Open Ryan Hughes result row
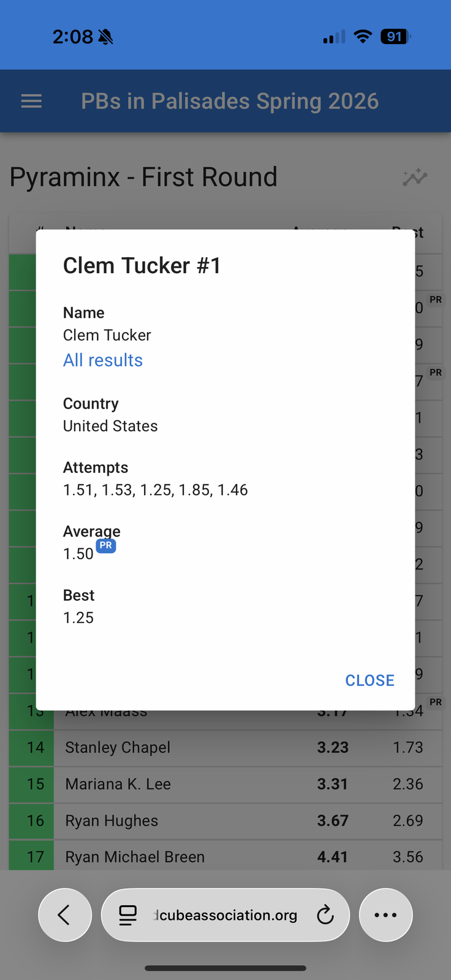 225,821
